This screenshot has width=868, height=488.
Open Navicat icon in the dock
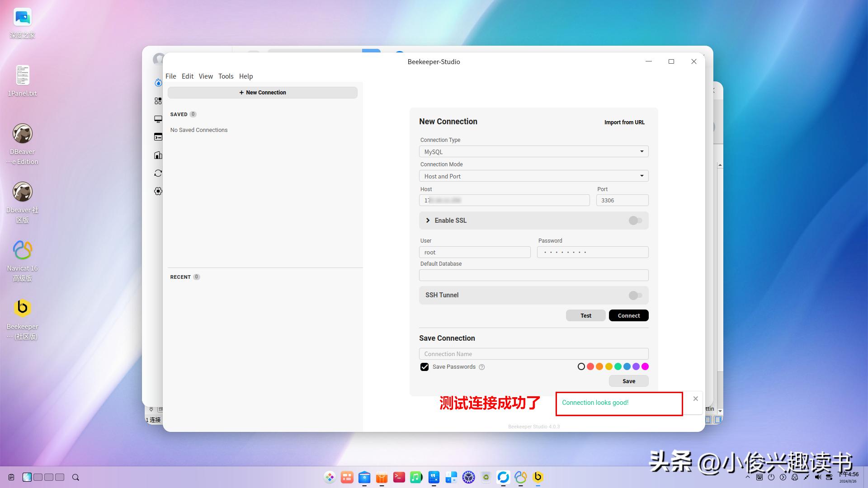click(x=520, y=477)
